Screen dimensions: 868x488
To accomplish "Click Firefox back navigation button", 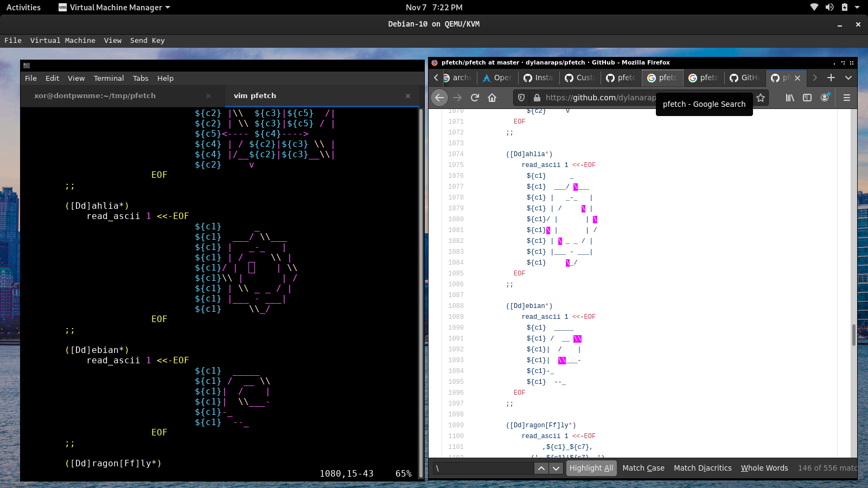I will tap(439, 98).
